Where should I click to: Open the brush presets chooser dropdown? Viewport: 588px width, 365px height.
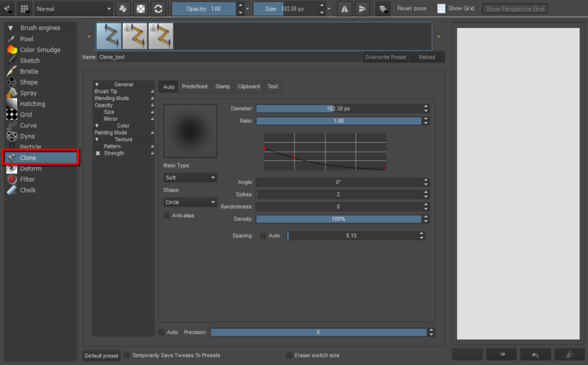tap(25, 9)
